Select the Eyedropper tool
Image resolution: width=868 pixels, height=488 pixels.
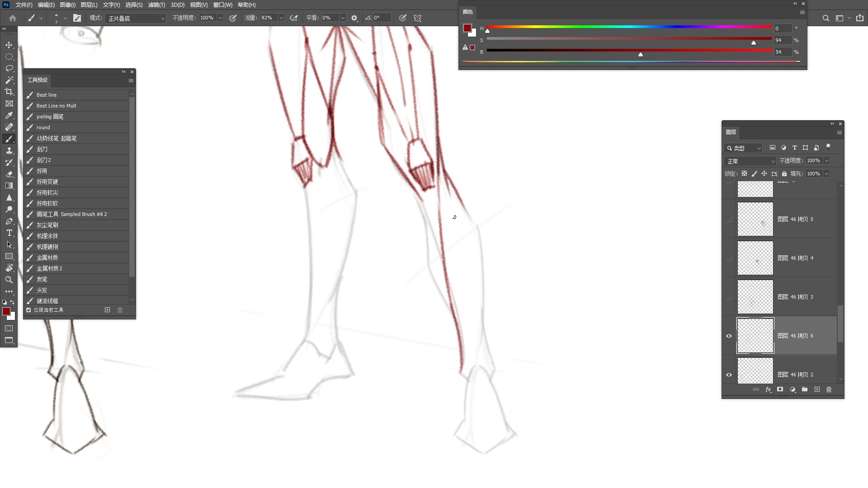coord(9,116)
